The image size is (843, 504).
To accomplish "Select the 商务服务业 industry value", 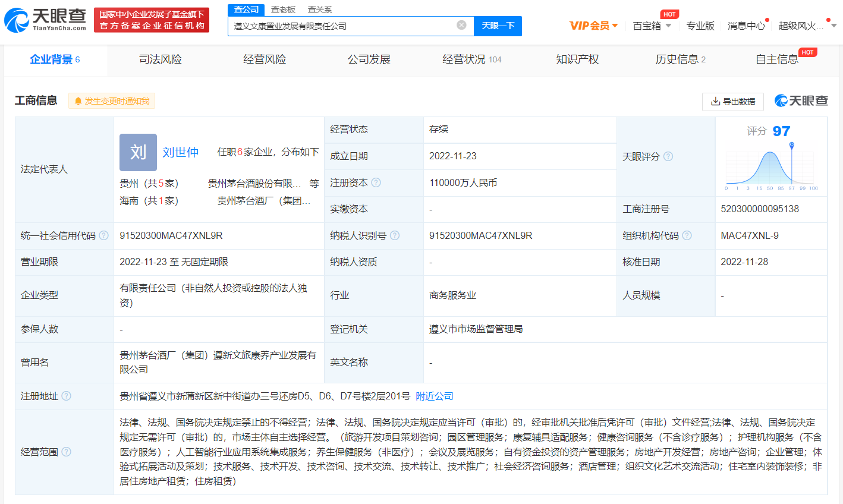I will (x=453, y=295).
